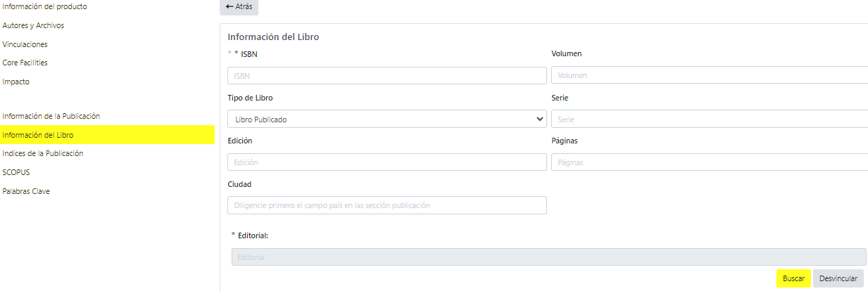Go to Autores y Archivos
This screenshot has width=868, height=291.
[x=34, y=25]
